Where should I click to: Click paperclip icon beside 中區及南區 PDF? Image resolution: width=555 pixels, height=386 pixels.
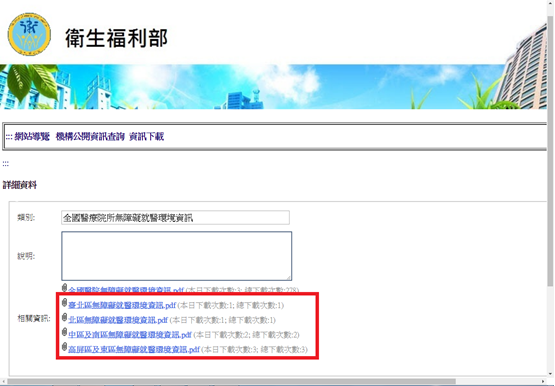[64, 332]
